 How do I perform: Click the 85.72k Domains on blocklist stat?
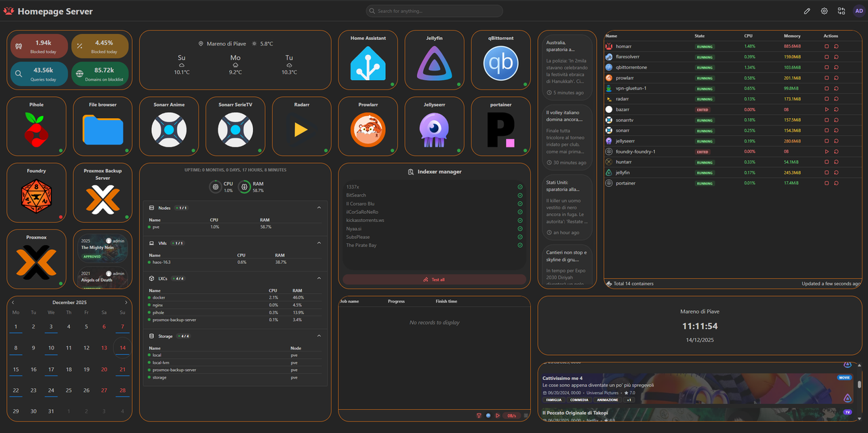point(100,74)
